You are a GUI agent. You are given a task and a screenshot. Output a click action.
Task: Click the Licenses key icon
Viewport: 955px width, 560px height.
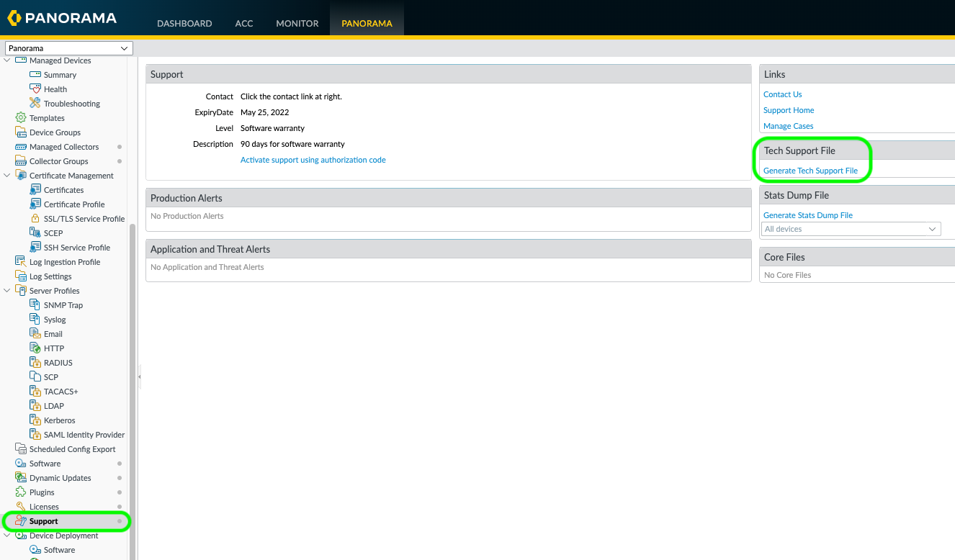[21, 507]
